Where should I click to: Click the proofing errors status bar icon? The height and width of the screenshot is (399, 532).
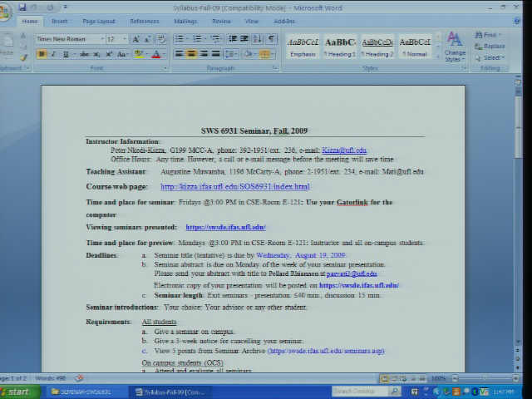[79, 377]
